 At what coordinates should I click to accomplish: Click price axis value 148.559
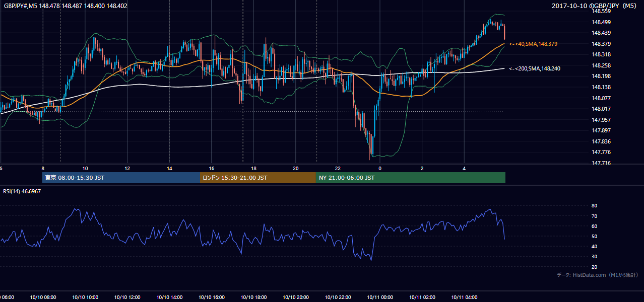tap(601, 11)
